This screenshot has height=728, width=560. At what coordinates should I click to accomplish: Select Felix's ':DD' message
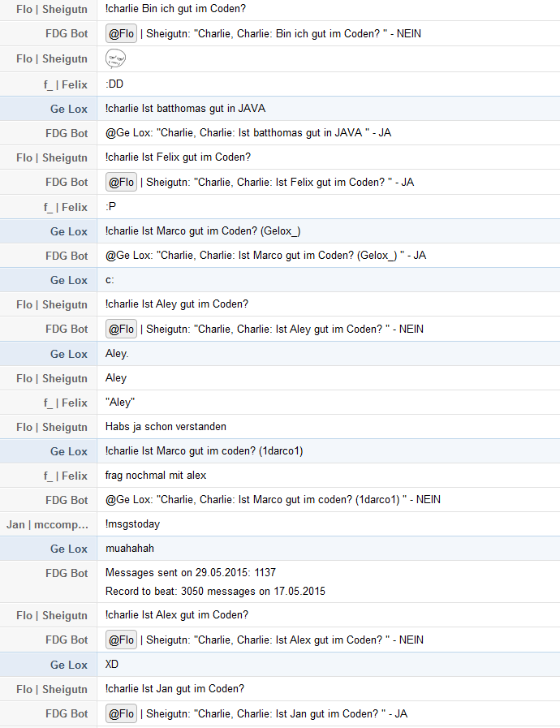(x=114, y=84)
